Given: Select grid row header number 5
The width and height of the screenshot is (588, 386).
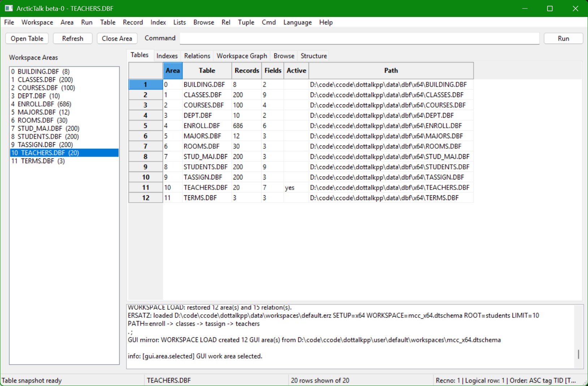Looking at the screenshot, I should pos(146,126).
